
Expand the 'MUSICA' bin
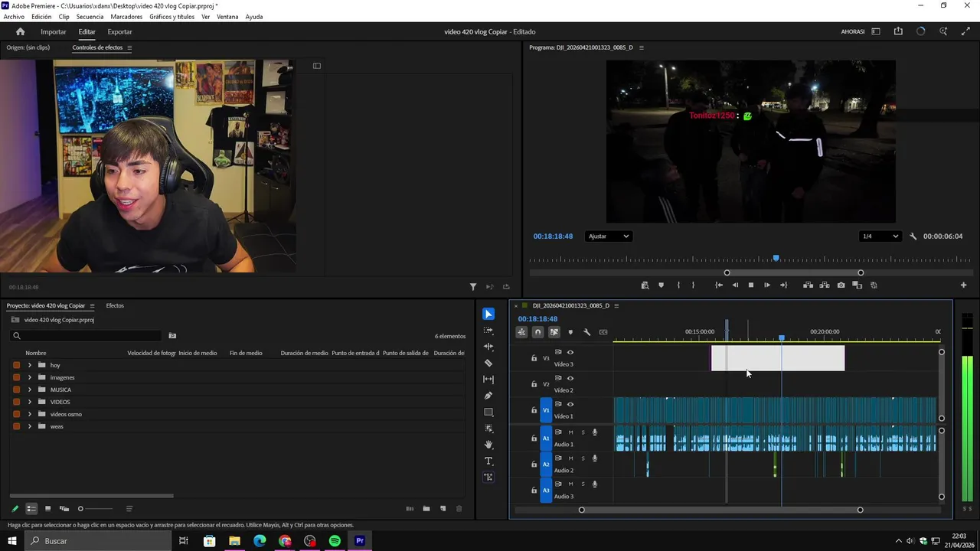tap(30, 390)
